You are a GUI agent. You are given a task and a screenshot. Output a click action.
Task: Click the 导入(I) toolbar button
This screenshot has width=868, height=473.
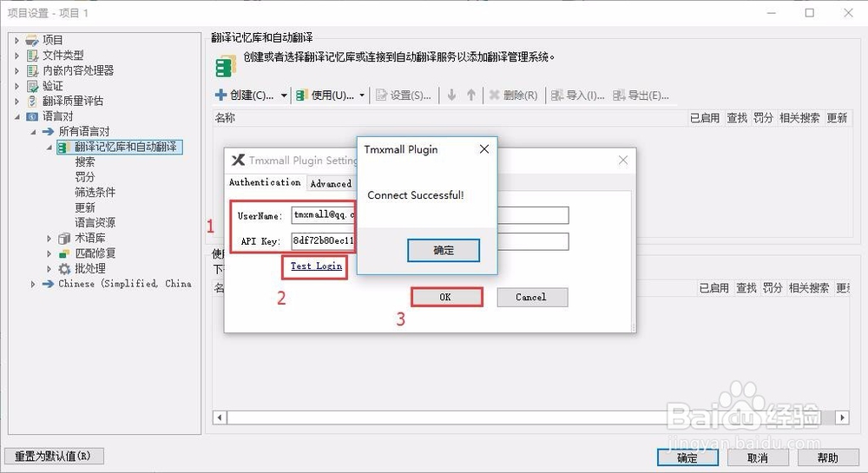577,95
